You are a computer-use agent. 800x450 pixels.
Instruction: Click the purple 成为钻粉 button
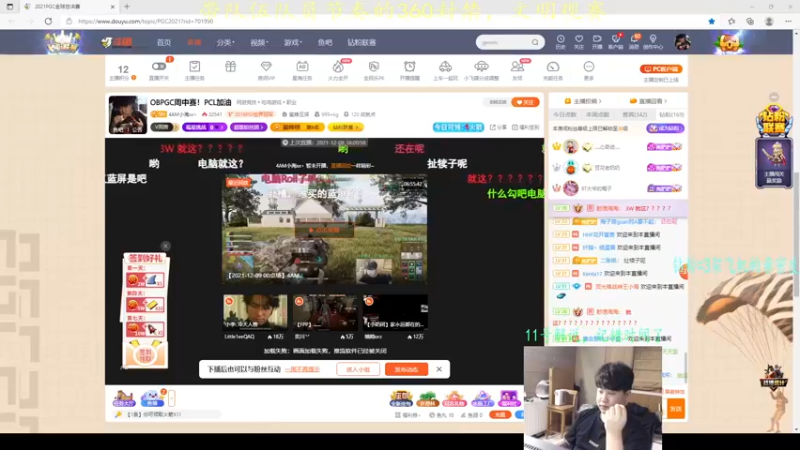665,128
